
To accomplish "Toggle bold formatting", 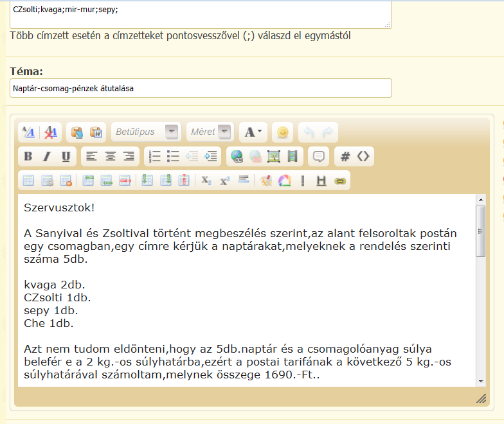I will pos(28,156).
